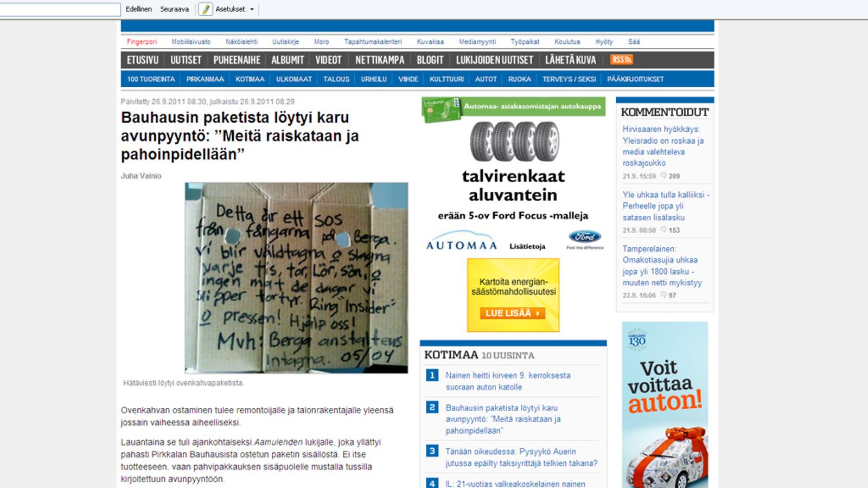The height and width of the screenshot is (488, 868).
Task: Click comment count 97 bubble
Action: [668, 296]
